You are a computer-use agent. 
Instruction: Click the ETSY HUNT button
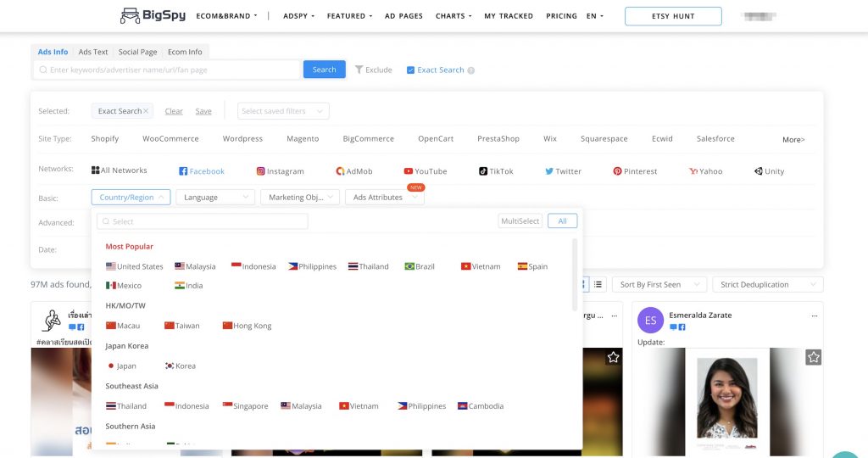[x=673, y=16]
